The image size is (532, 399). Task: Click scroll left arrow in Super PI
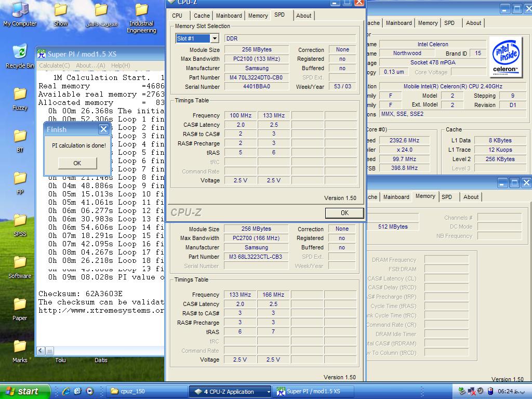click(x=41, y=351)
